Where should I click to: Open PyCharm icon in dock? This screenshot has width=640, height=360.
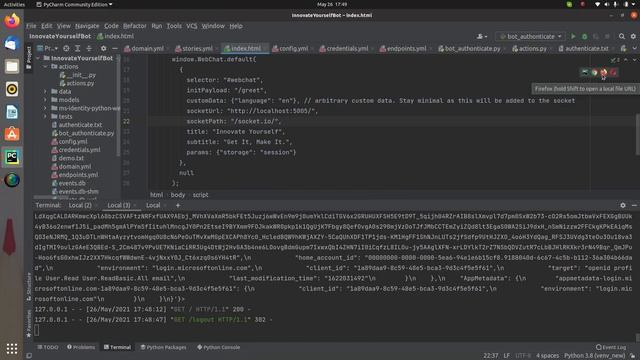[12, 157]
